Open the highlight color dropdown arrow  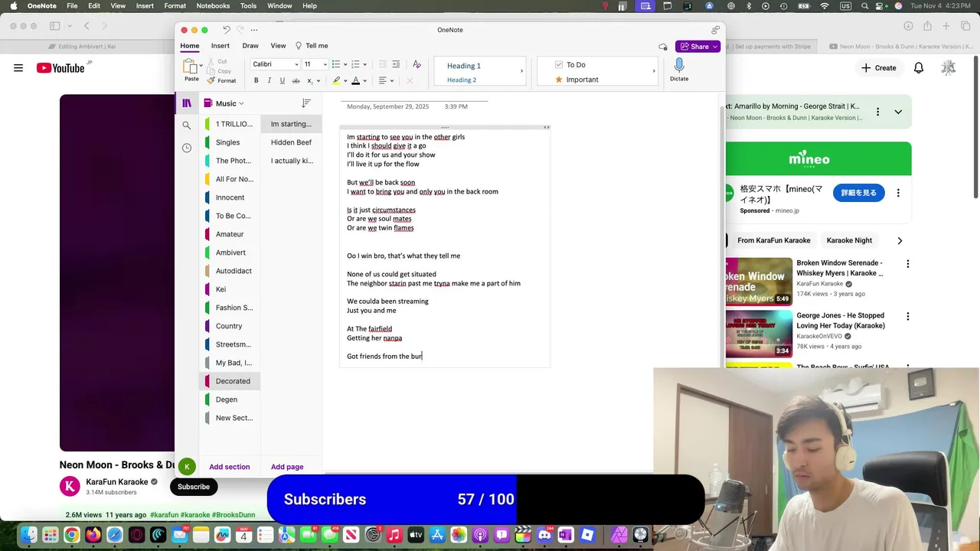click(x=345, y=80)
